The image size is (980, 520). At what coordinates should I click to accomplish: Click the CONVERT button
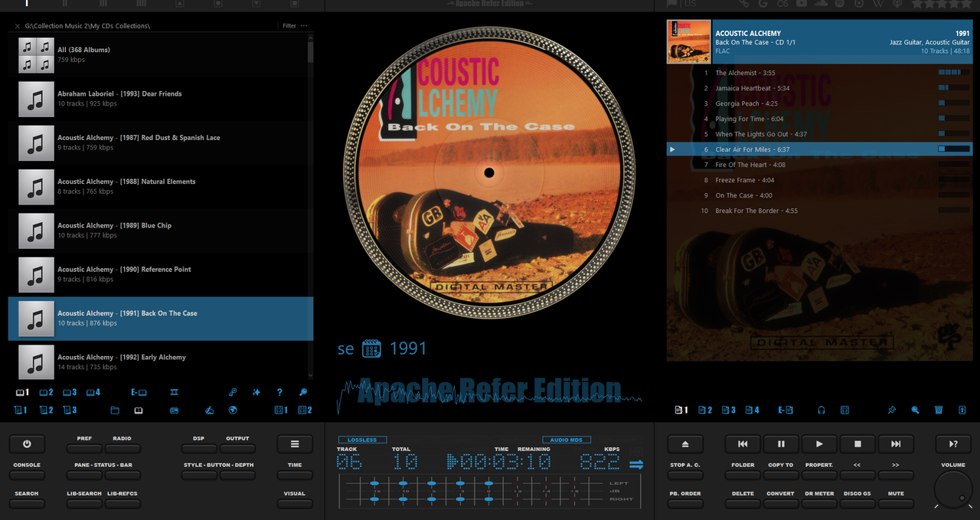tap(781, 503)
